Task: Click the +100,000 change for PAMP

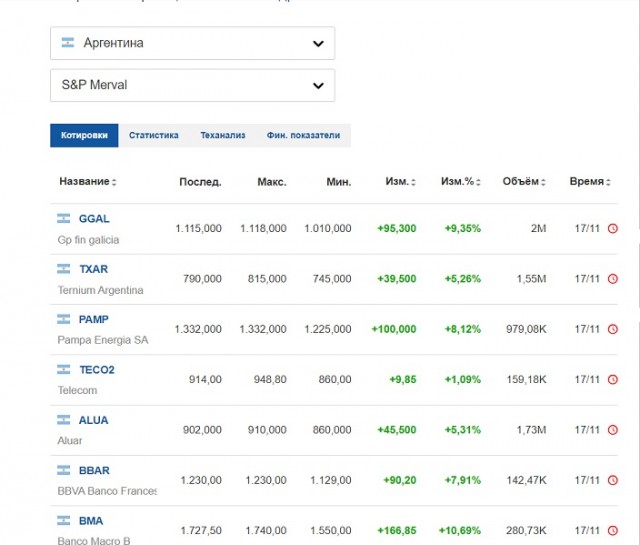Action: (394, 329)
